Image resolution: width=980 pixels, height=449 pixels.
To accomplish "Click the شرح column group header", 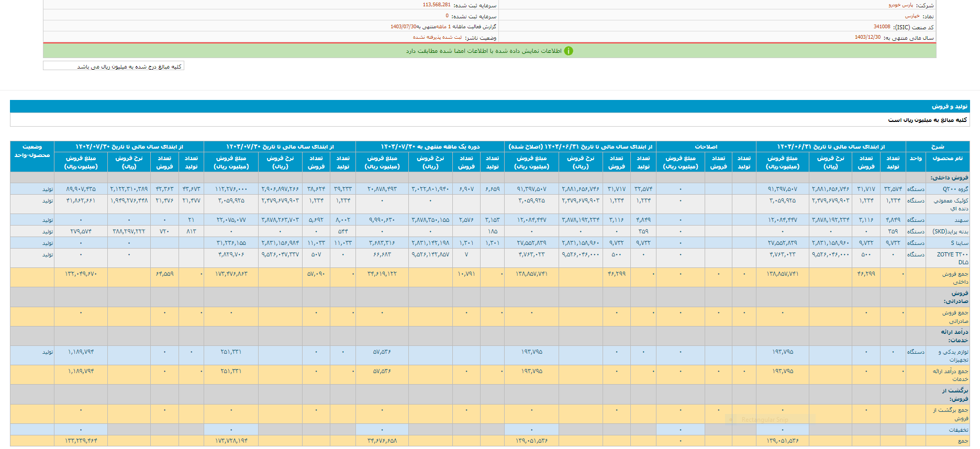I will (937, 147).
